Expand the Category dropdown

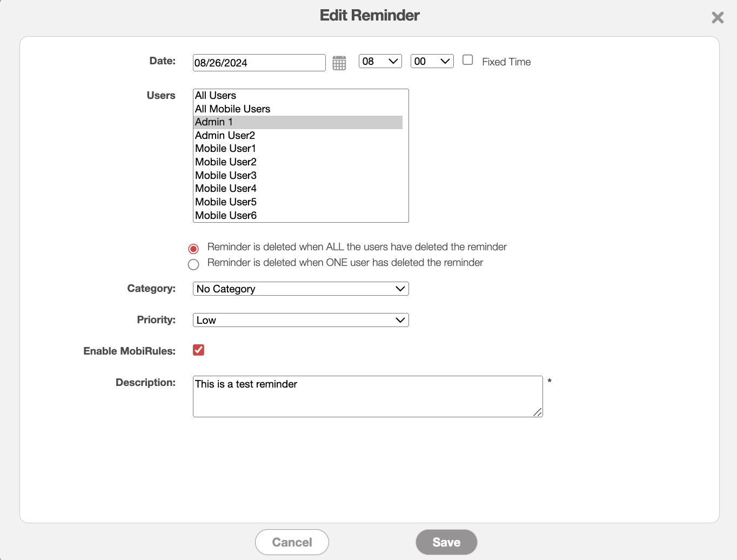tap(300, 289)
